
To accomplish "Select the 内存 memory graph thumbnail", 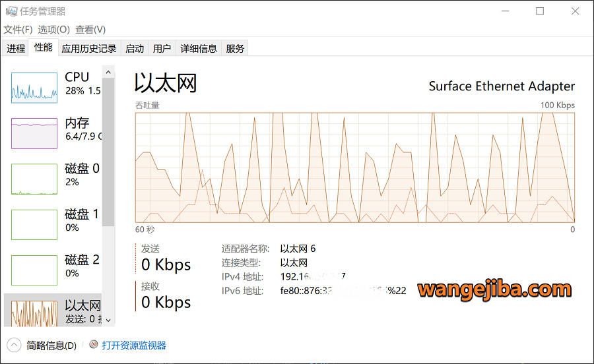I will (34, 133).
